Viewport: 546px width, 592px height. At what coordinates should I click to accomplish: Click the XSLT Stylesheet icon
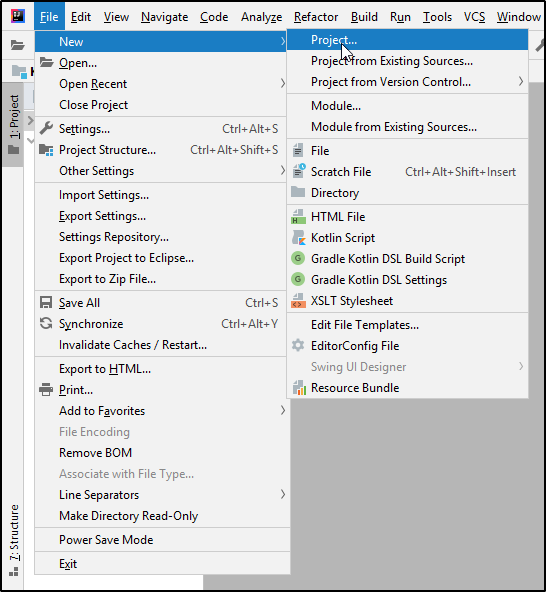coord(298,301)
